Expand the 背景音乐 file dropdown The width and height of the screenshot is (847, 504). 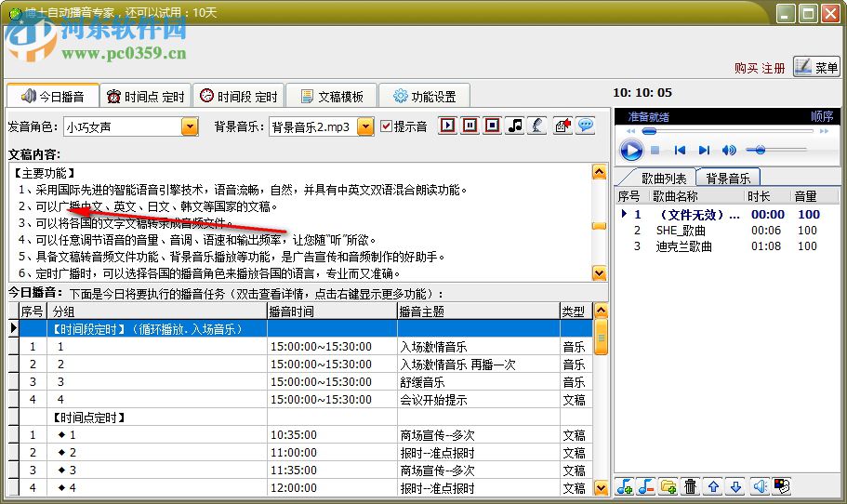[365, 127]
